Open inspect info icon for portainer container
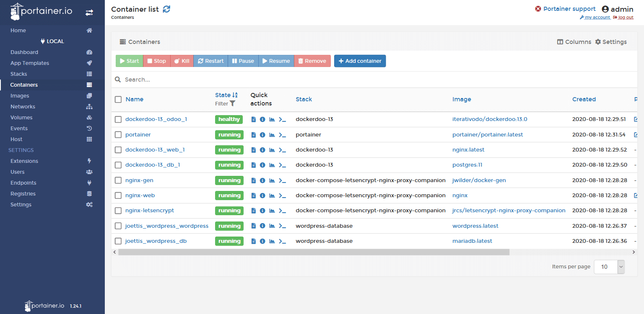This screenshot has height=314, width=644. 262,135
